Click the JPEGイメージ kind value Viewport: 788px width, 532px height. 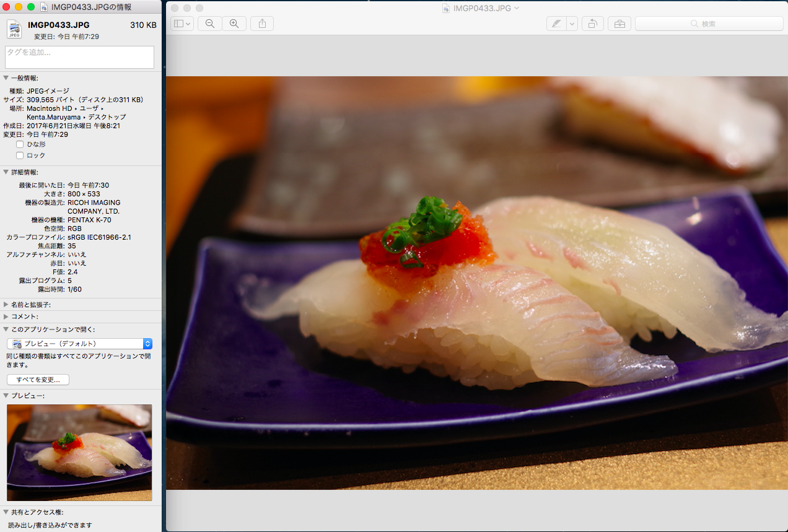48,91
